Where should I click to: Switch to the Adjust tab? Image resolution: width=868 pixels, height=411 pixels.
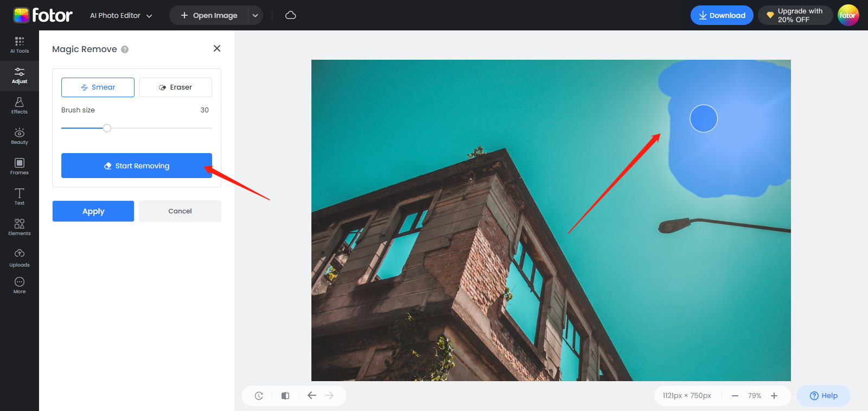coord(20,75)
